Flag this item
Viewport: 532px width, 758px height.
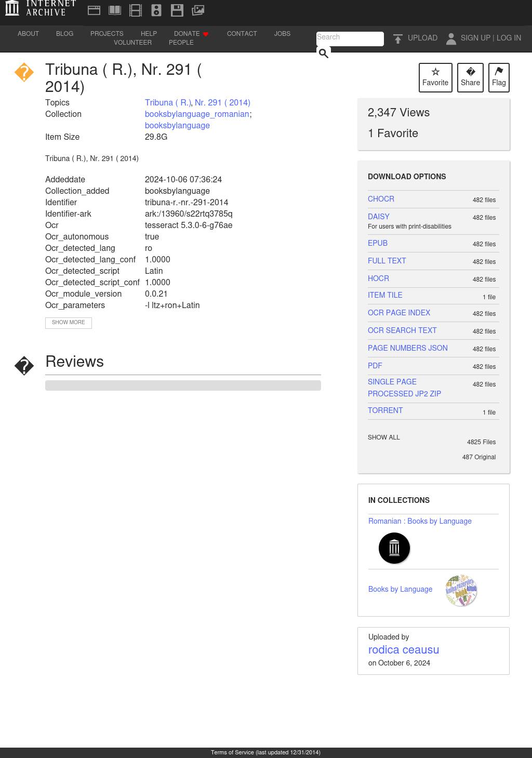click(499, 77)
